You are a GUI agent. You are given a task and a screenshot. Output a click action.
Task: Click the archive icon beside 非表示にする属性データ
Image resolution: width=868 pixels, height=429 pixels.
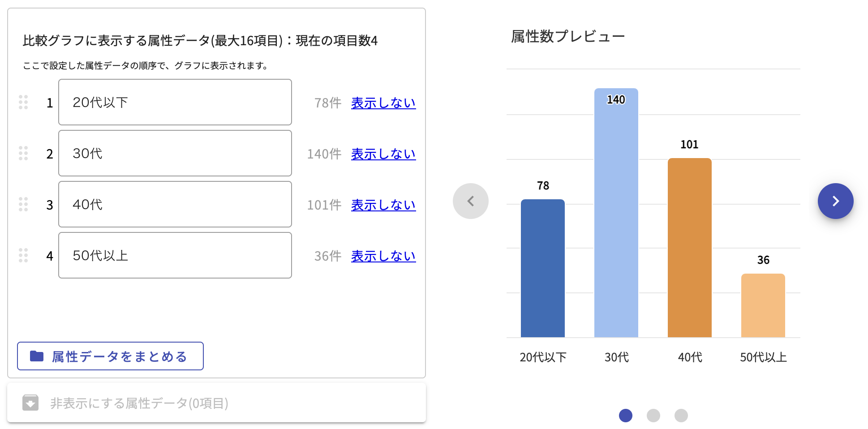[x=30, y=403]
